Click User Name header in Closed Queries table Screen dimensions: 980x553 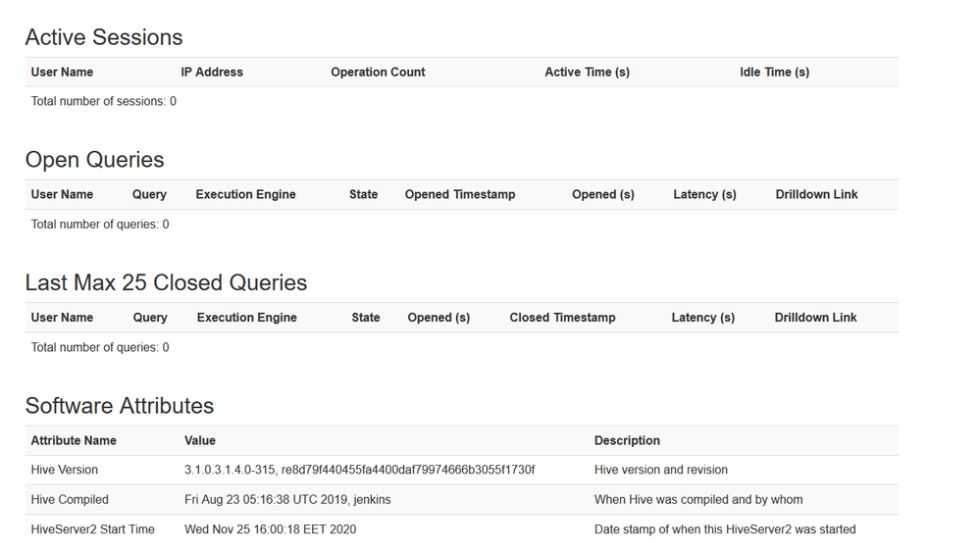coord(62,318)
